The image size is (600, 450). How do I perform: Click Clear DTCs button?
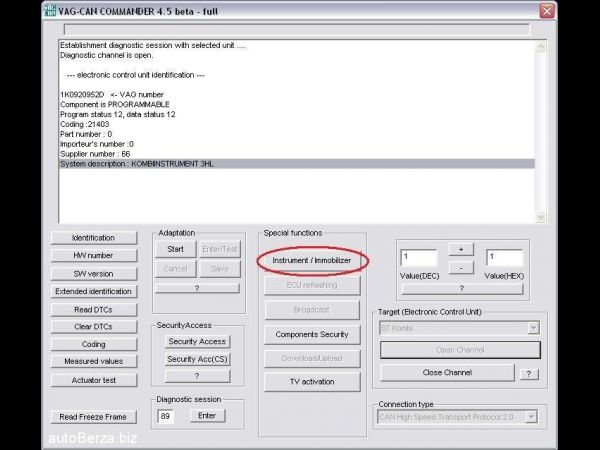93,327
